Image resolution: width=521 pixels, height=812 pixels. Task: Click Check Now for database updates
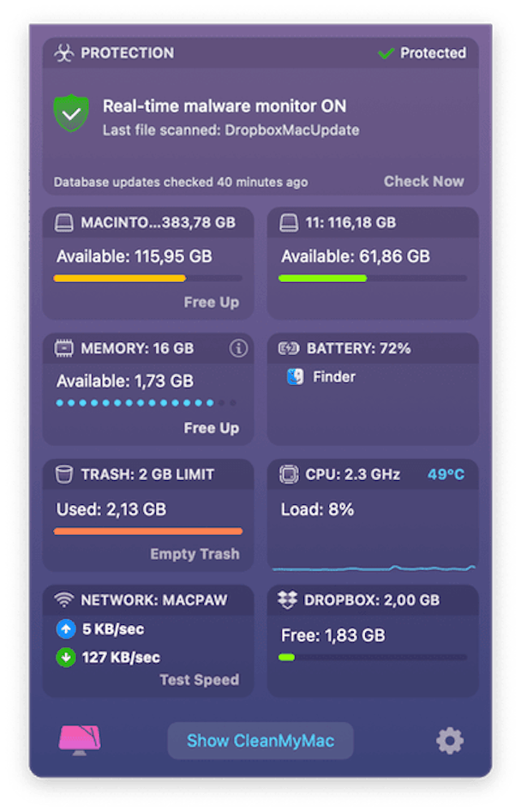[x=423, y=181]
